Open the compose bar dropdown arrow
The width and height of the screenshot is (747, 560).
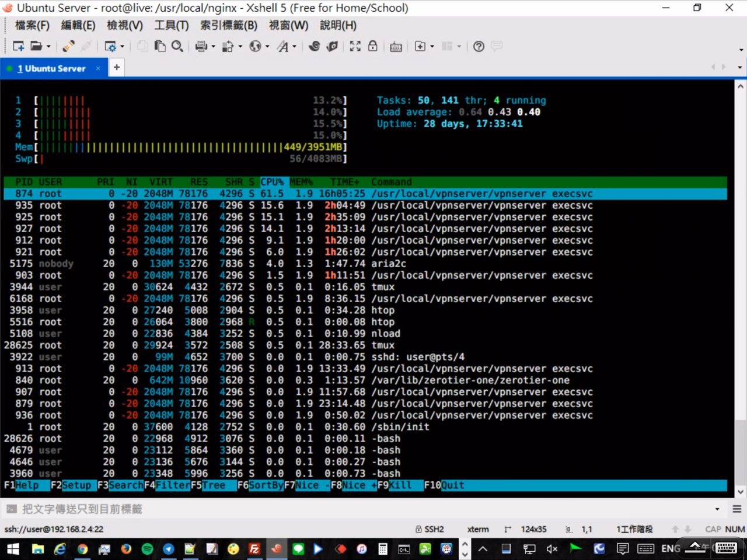(717, 509)
